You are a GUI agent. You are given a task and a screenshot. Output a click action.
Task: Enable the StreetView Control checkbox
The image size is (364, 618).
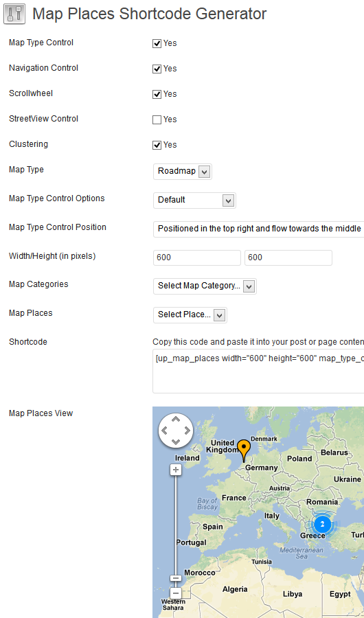(x=157, y=119)
